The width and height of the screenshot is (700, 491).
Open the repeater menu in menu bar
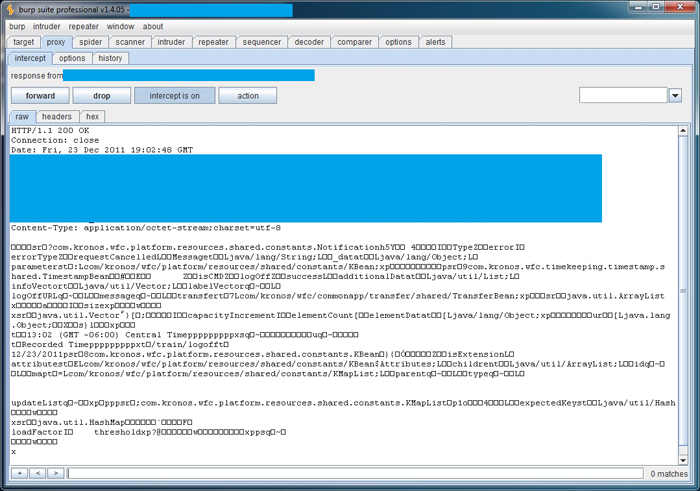click(83, 26)
